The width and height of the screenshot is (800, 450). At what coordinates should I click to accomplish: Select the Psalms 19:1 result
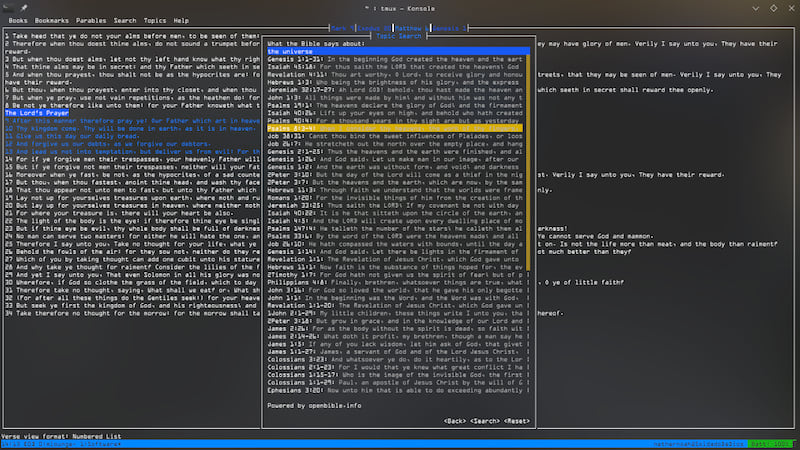(x=395, y=105)
